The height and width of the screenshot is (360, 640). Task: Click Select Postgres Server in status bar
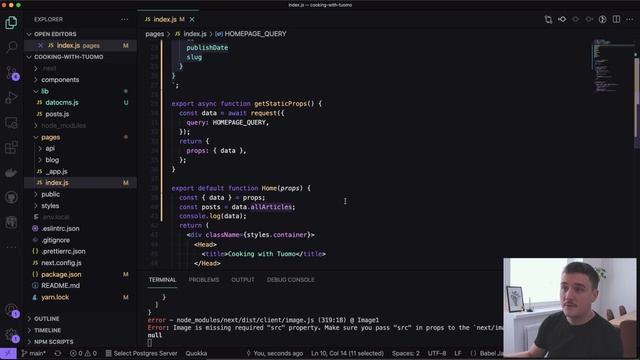tap(141, 353)
